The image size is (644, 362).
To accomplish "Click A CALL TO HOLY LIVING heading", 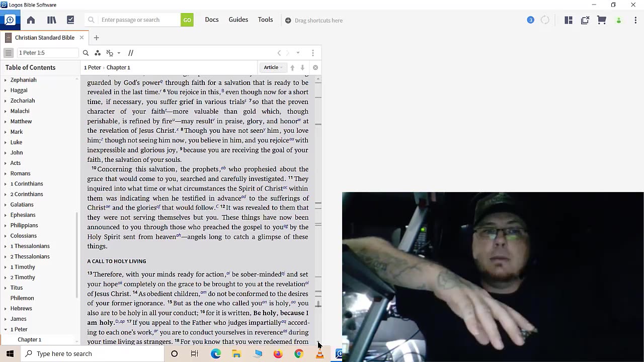I will [x=117, y=261].
